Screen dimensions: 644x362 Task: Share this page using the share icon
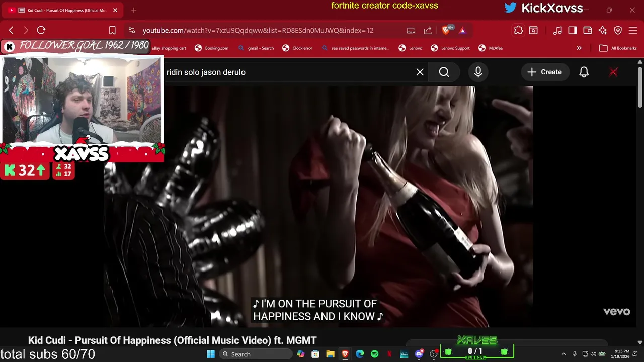pyautogui.click(x=428, y=30)
